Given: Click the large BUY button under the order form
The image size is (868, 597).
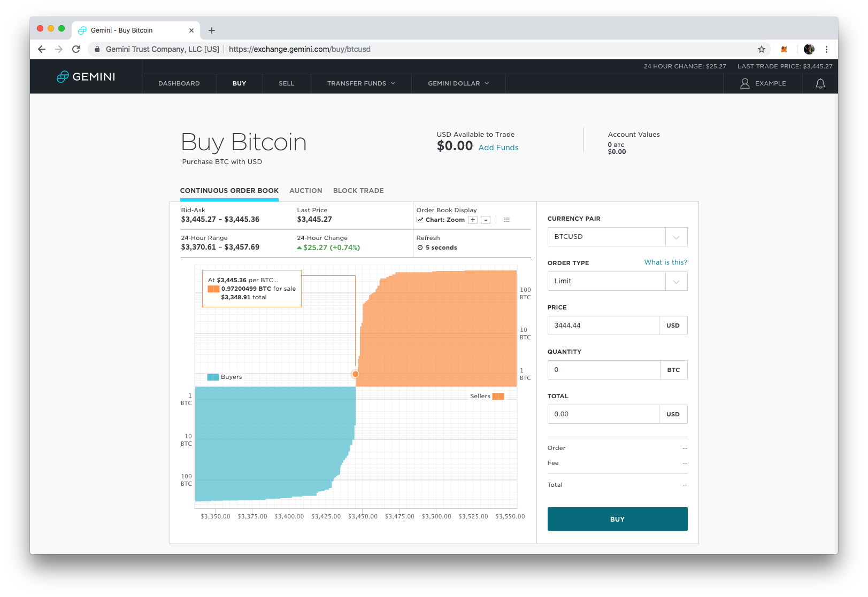Looking at the screenshot, I should click(x=618, y=519).
